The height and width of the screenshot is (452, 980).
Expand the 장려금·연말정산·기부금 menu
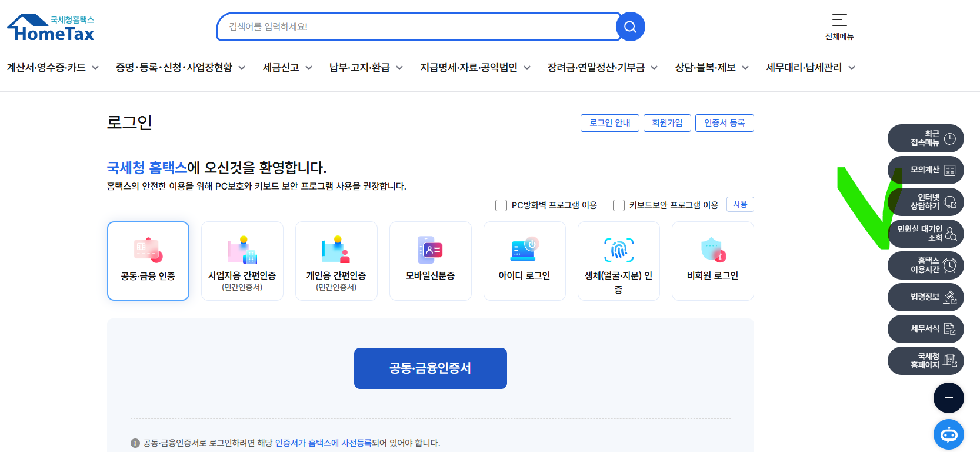pyautogui.click(x=603, y=68)
